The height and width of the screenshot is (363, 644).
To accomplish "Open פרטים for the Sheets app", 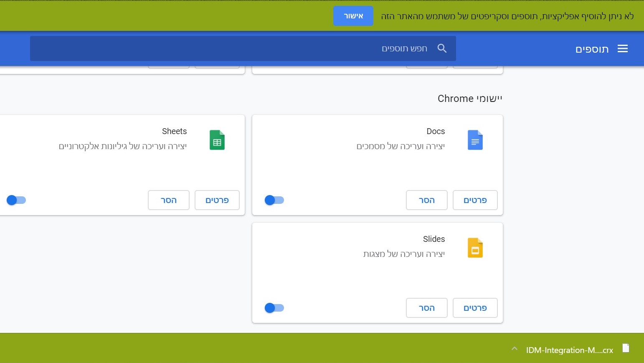I will click(217, 200).
